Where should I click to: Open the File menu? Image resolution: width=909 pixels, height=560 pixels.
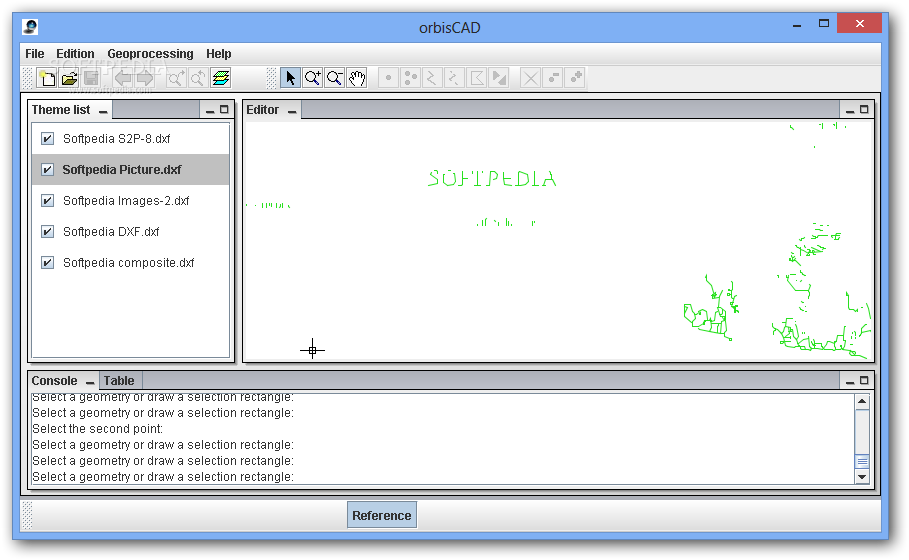click(35, 54)
